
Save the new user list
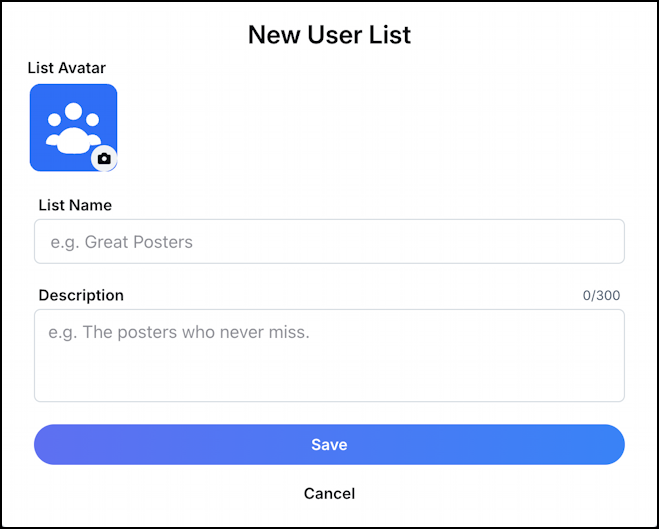point(329,445)
